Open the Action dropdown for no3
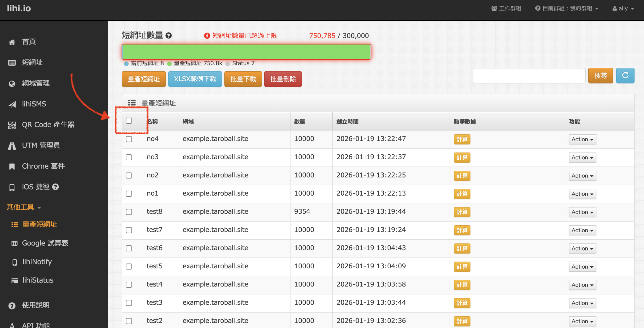The image size is (644, 328). pyautogui.click(x=582, y=158)
